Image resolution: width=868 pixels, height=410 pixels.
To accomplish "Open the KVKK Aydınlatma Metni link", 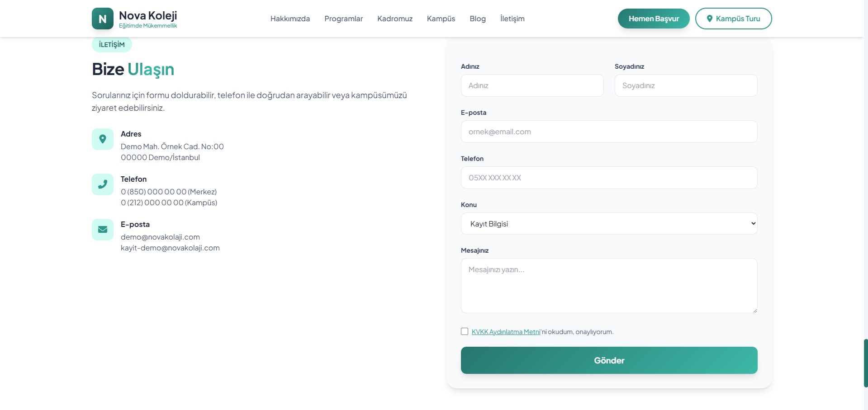I will coord(506,332).
